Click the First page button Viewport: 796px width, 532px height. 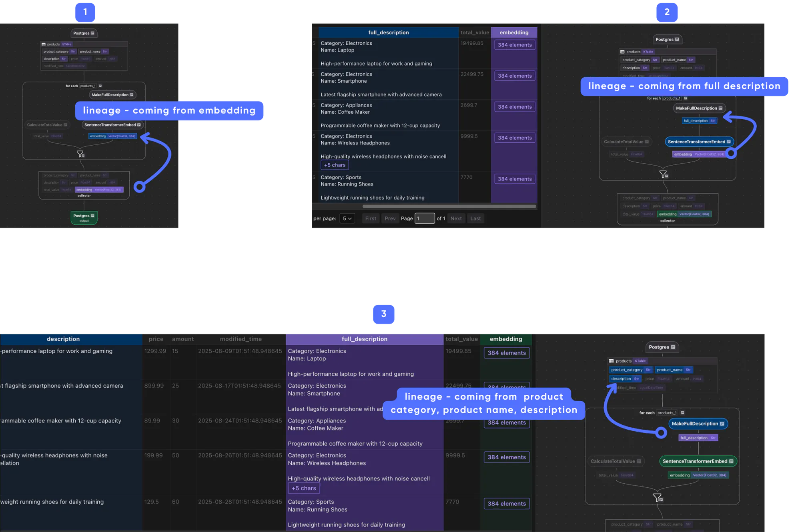click(370, 218)
